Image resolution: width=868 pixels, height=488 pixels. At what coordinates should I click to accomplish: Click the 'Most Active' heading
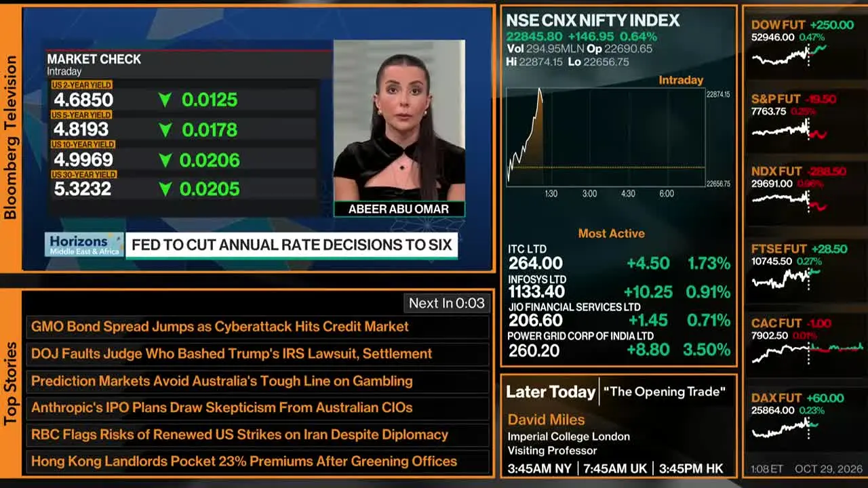(611, 233)
